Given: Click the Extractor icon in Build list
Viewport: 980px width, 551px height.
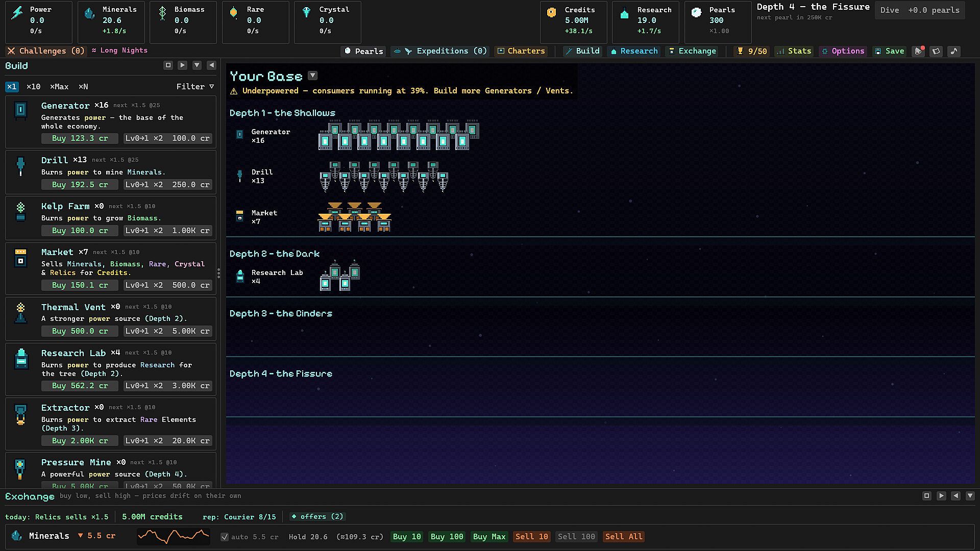Looking at the screenshot, I should pyautogui.click(x=20, y=414).
